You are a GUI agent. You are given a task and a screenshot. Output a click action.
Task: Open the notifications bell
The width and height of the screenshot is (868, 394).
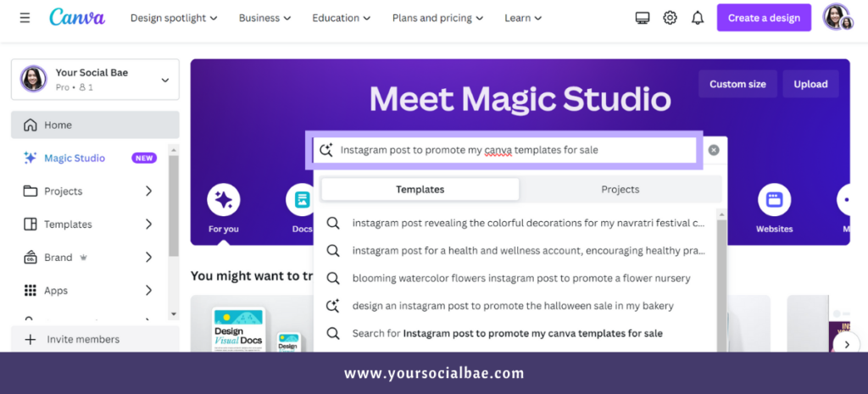(698, 18)
